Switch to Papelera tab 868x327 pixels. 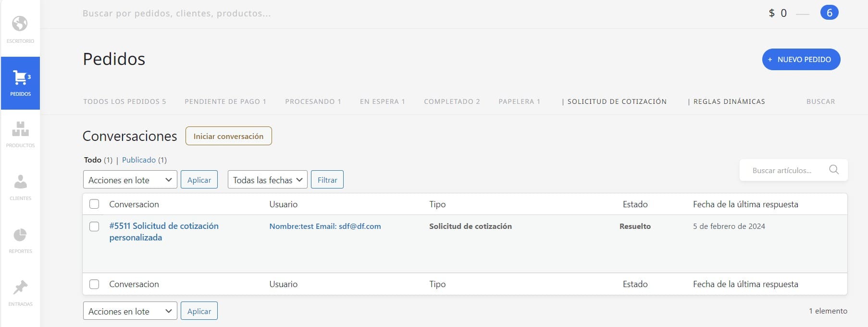520,101
